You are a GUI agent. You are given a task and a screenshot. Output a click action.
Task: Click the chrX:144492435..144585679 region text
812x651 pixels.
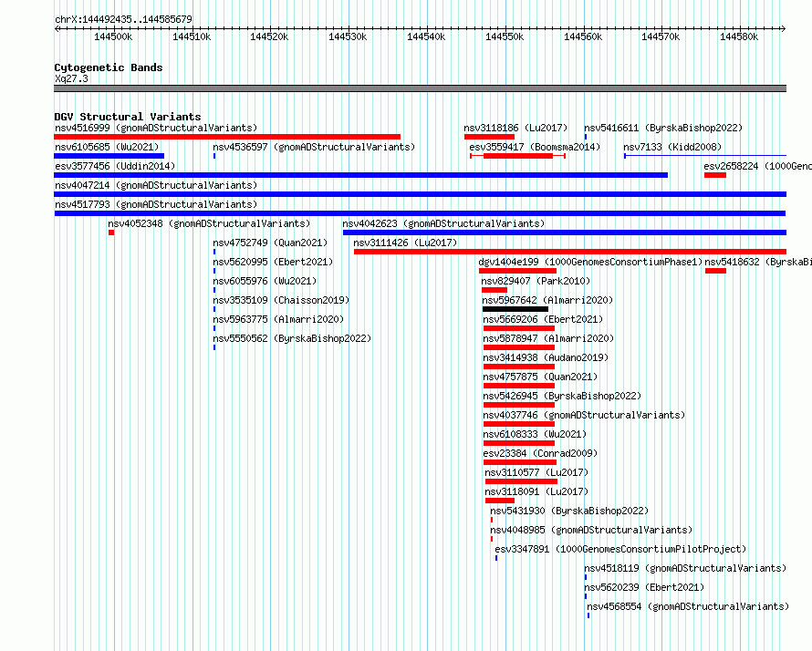coord(123,19)
